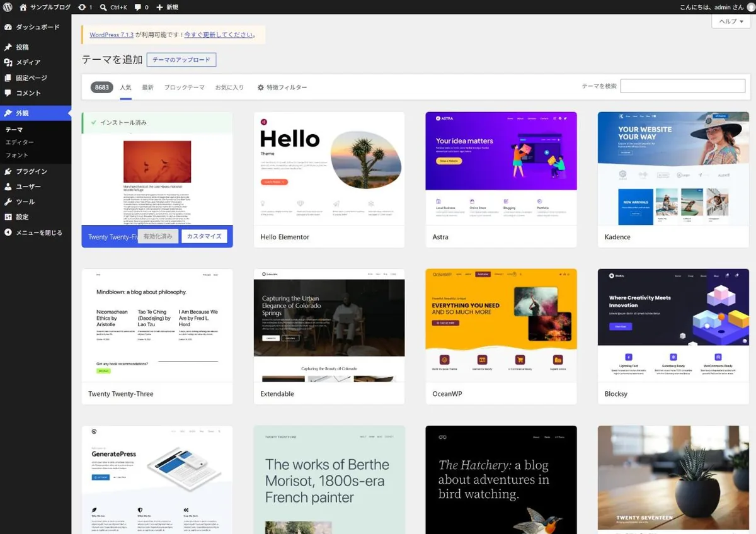
Task: Click the wrench icon for ツール
Action: (x=8, y=202)
